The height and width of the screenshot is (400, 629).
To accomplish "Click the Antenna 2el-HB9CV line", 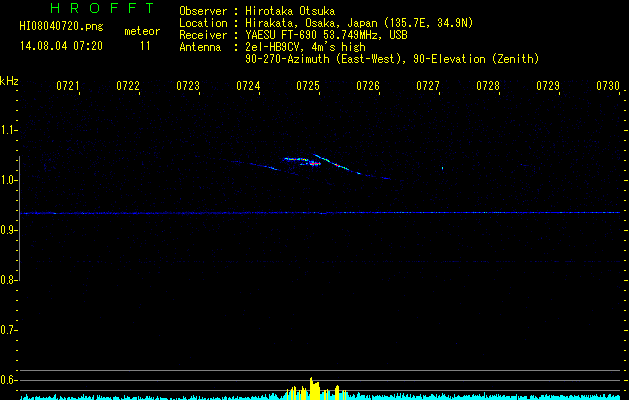I will tap(272, 47).
